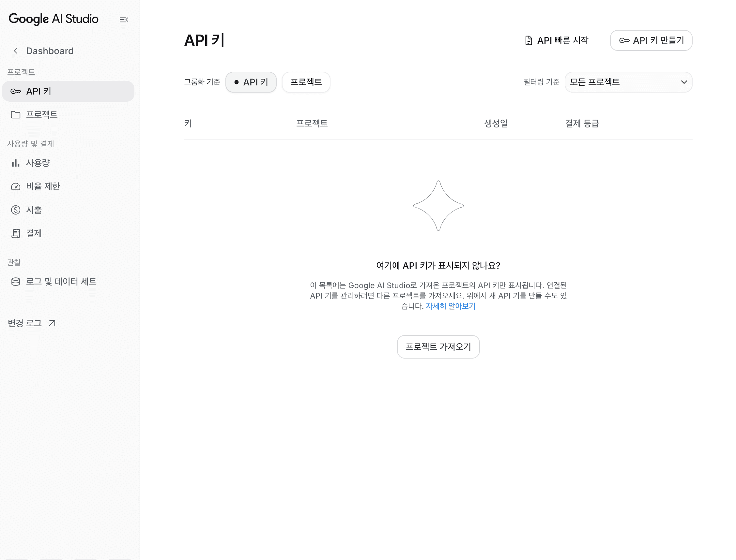Viewport: 736px width, 560px height.
Task: Open the 변경 로그 changelog link
Action: 32,323
